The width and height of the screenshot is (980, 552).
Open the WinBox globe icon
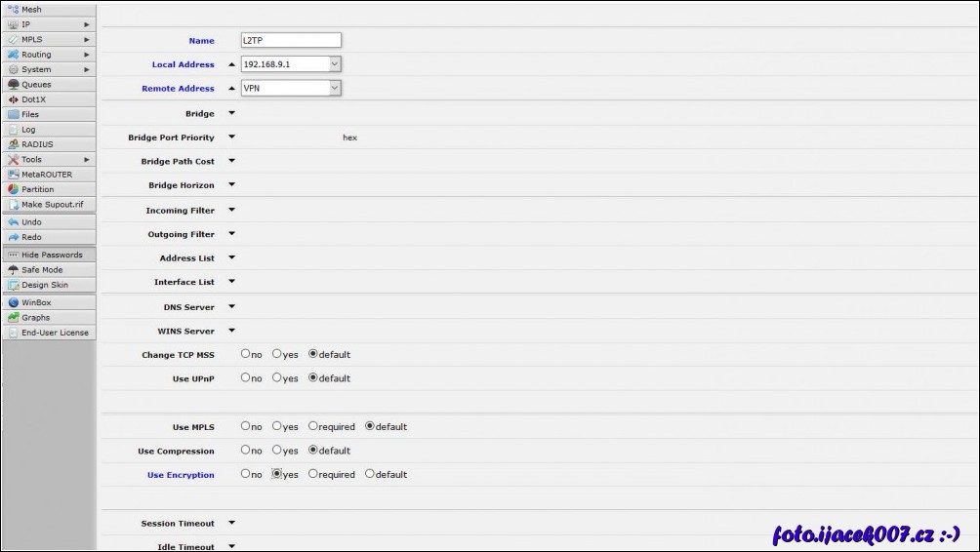tap(14, 302)
